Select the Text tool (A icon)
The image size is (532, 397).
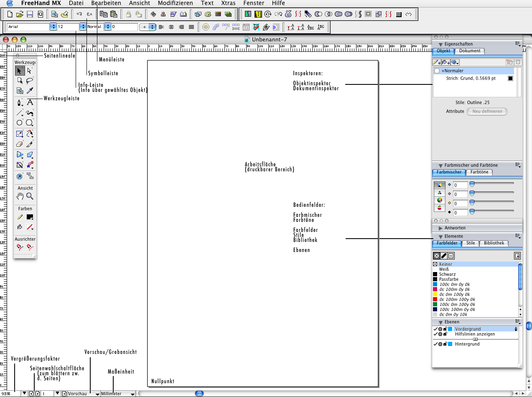[x=30, y=102]
